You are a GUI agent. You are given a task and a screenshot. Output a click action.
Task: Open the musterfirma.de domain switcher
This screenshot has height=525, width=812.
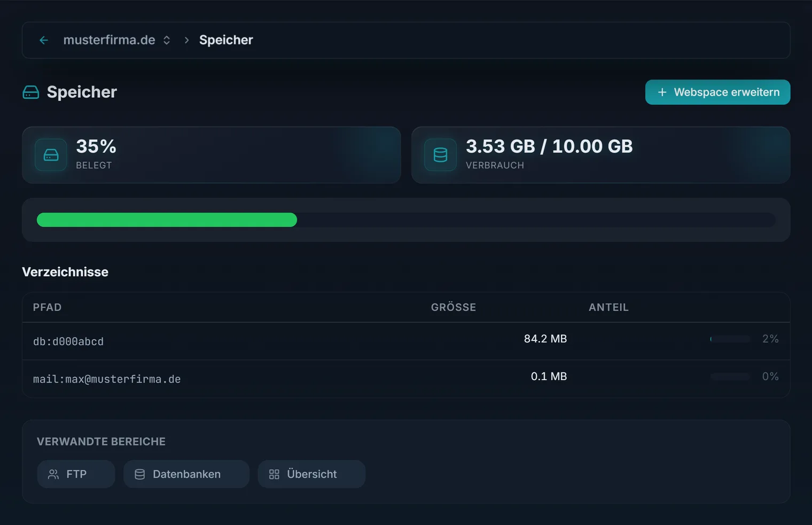click(x=117, y=40)
